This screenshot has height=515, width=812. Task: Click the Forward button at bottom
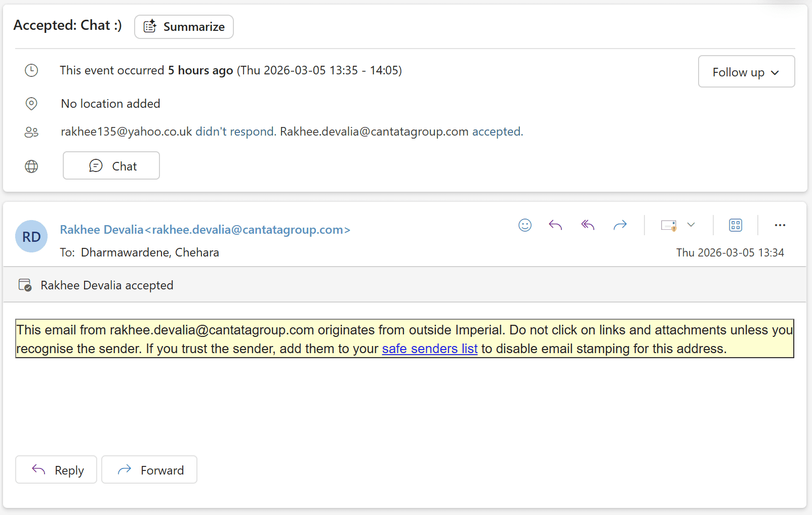(x=149, y=469)
